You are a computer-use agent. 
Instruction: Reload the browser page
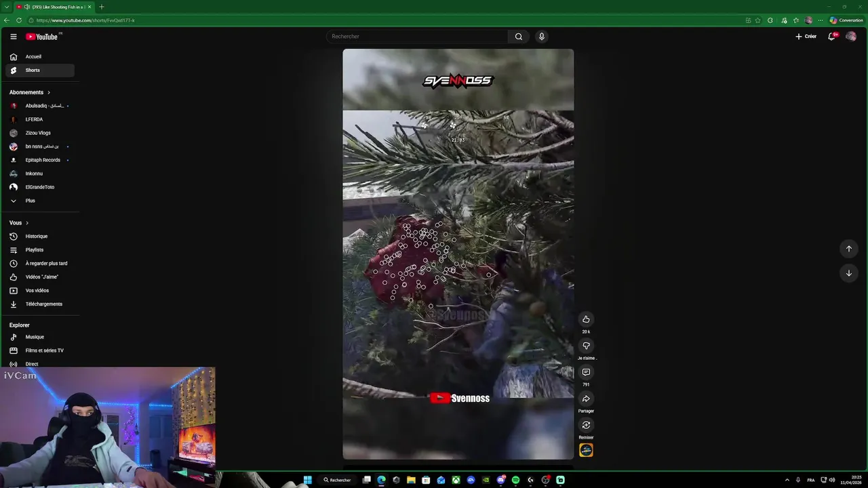click(x=19, y=20)
